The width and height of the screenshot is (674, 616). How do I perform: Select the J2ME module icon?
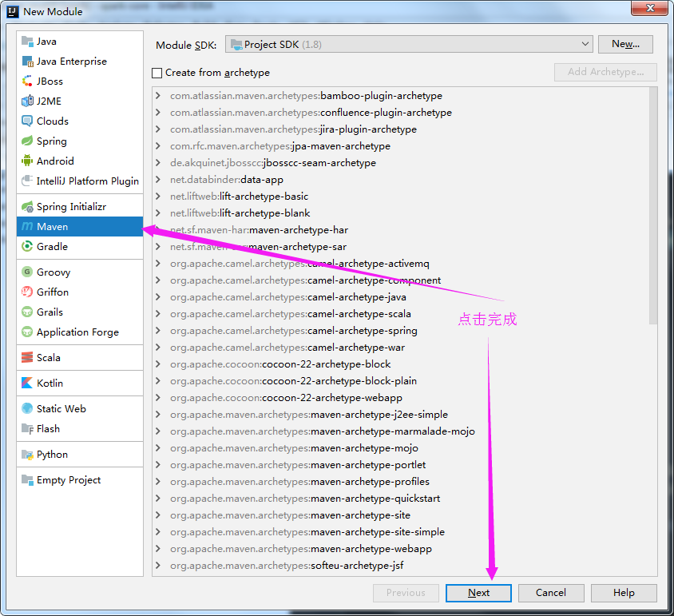tap(27, 101)
